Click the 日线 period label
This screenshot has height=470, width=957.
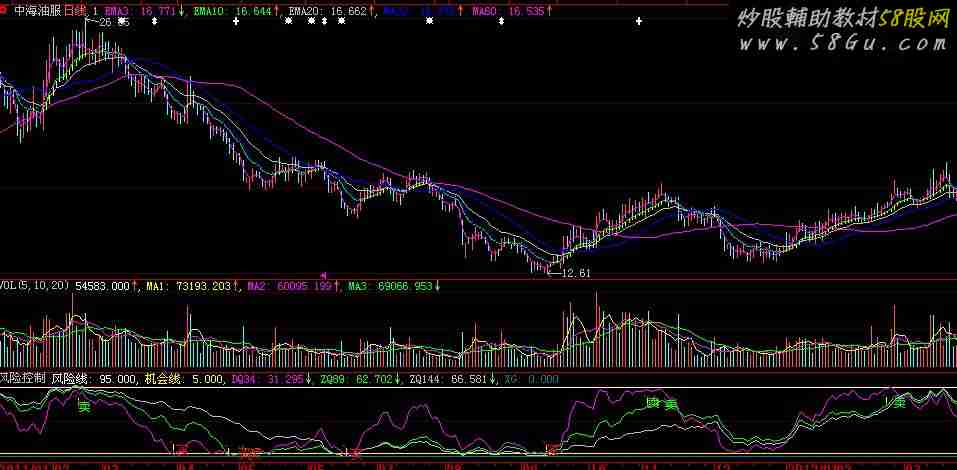tap(75, 10)
